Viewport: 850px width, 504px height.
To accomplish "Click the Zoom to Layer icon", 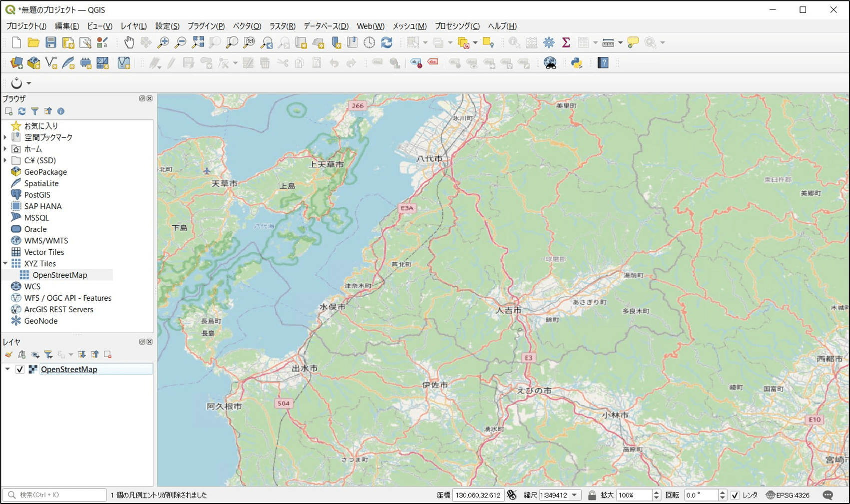I will 232,42.
